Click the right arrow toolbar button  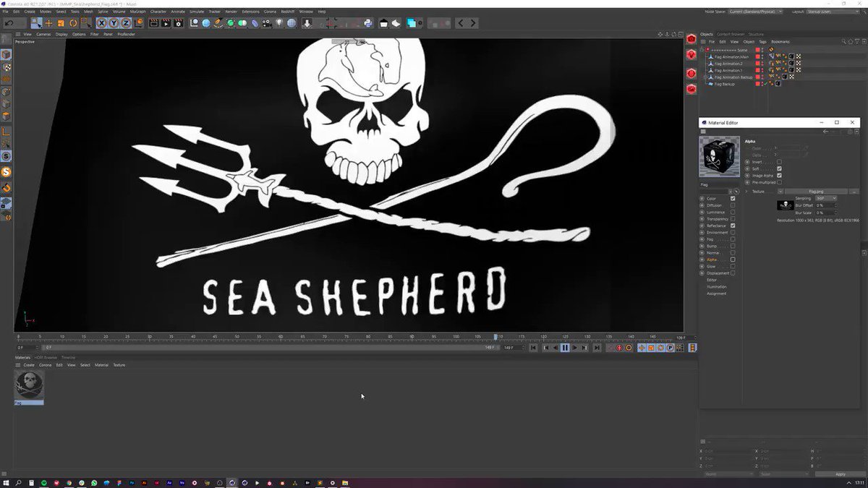pyautogui.click(x=473, y=23)
